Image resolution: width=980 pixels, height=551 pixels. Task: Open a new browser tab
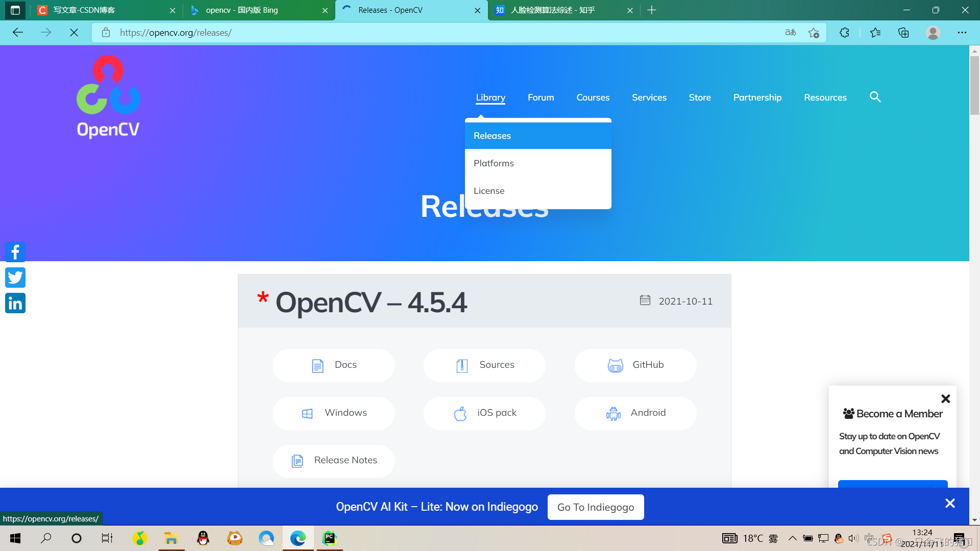(652, 10)
